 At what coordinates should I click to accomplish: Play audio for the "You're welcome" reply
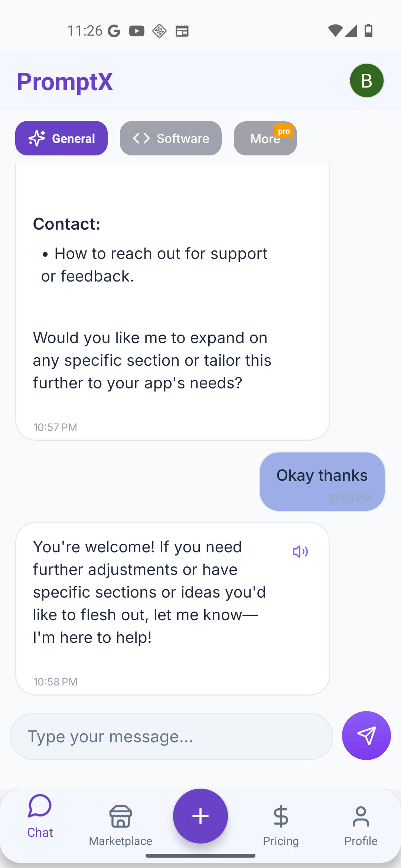pyautogui.click(x=300, y=552)
